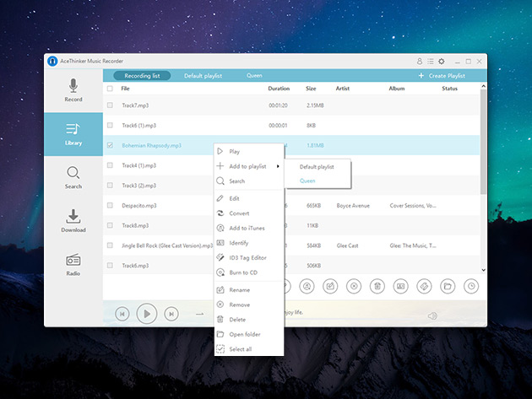Choose Open folder from the context menu

[249, 334]
